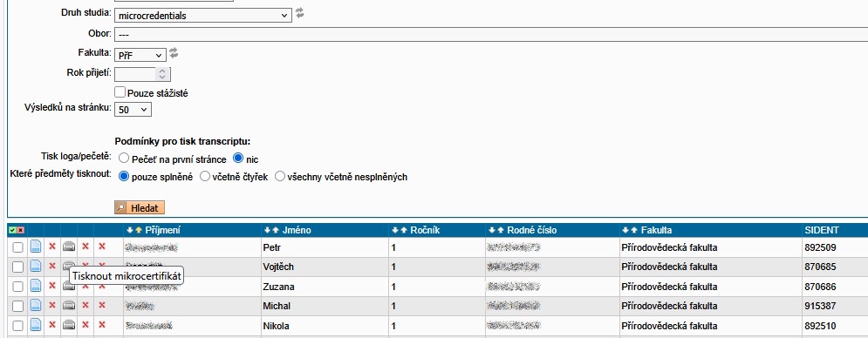
Task: Choose the pouze splněné radio option
Action: point(124,177)
